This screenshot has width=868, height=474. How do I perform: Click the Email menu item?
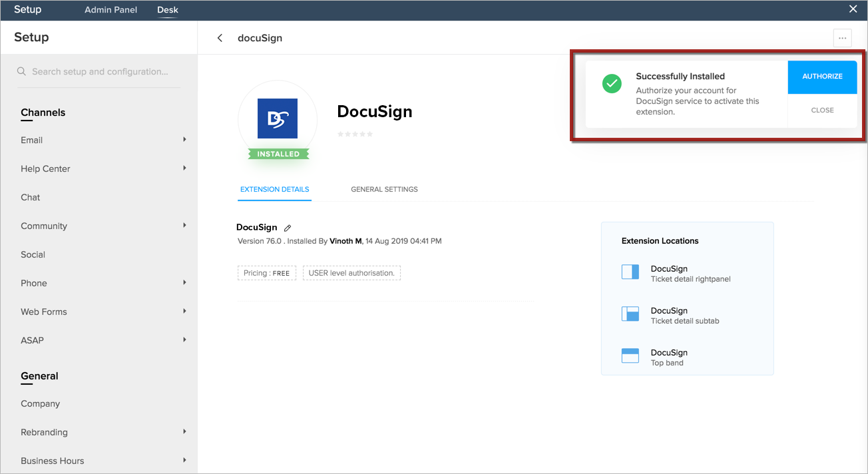click(x=32, y=140)
